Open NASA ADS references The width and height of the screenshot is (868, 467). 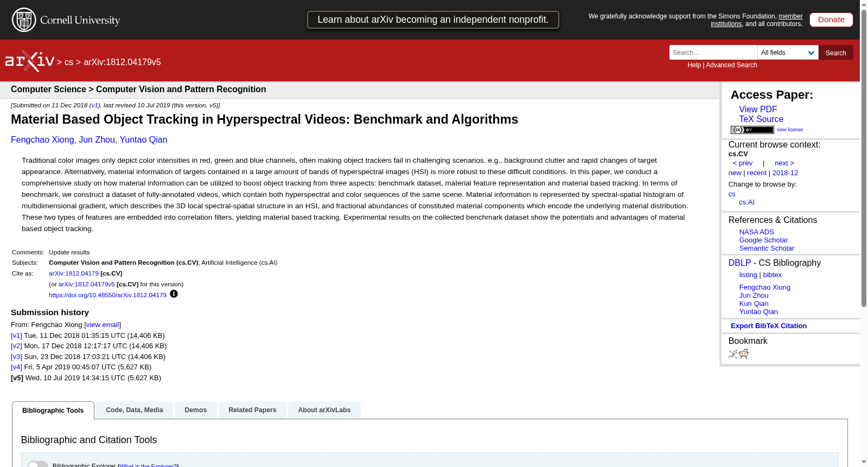coord(756,232)
